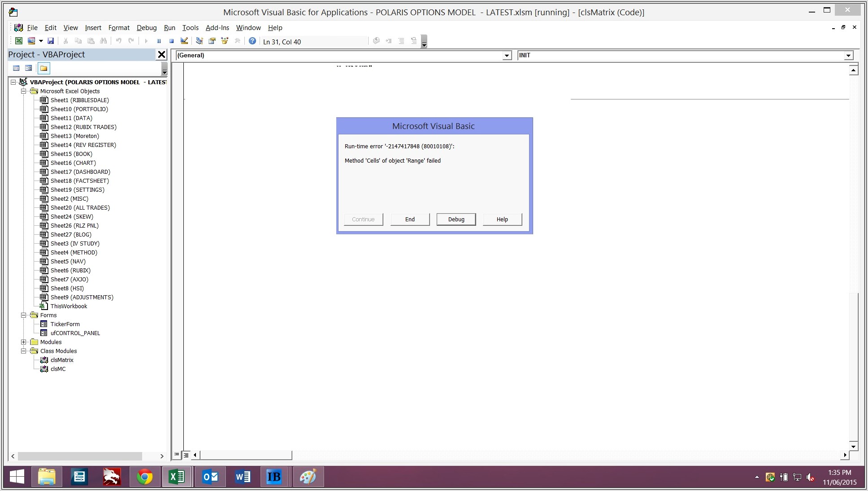Image resolution: width=868 pixels, height=491 pixels.
Task: Select clsMatrix in Class Modules
Action: pyautogui.click(x=61, y=359)
